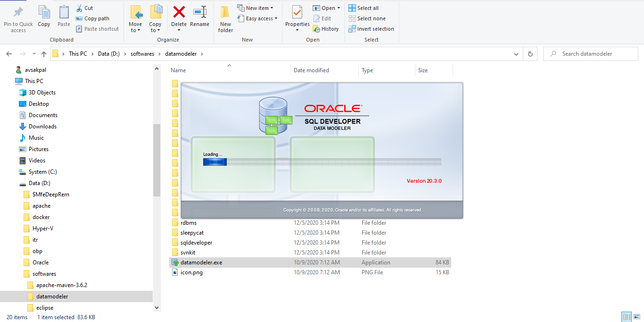Image resolution: width=644 pixels, height=322 pixels.
Task: Open apache folder in tree
Action: coord(41,206)
